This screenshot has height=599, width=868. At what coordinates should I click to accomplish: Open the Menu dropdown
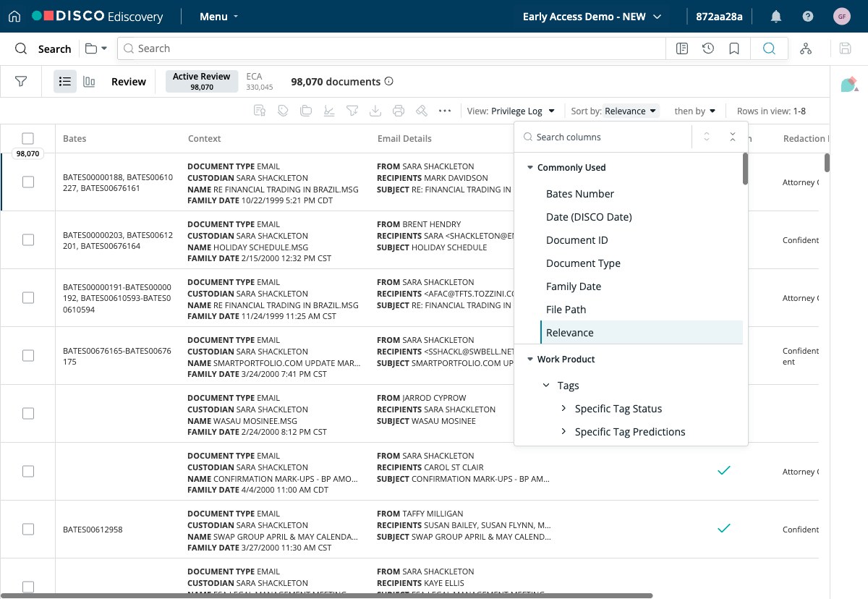click(x=219, y=16)
